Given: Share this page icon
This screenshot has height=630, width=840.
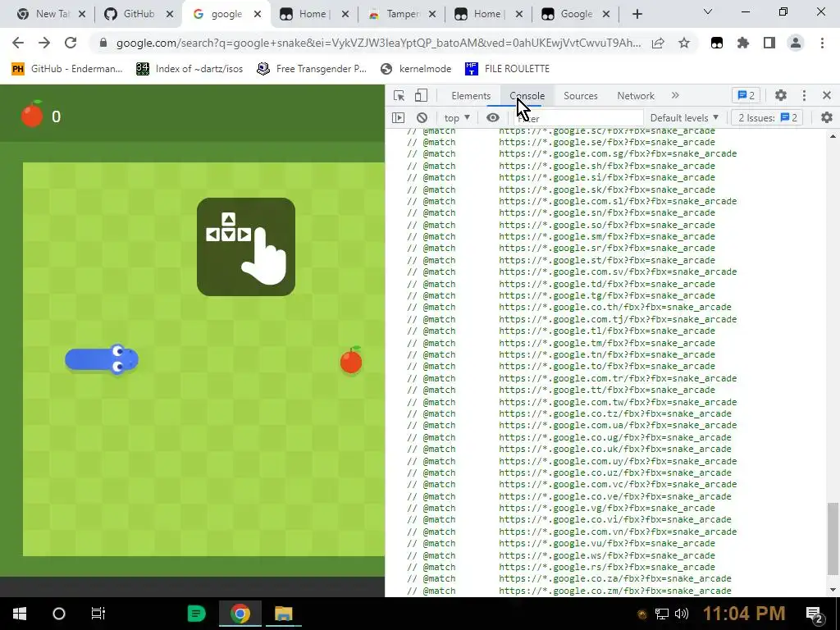Looking at the screenshot, I should point(658,43).
